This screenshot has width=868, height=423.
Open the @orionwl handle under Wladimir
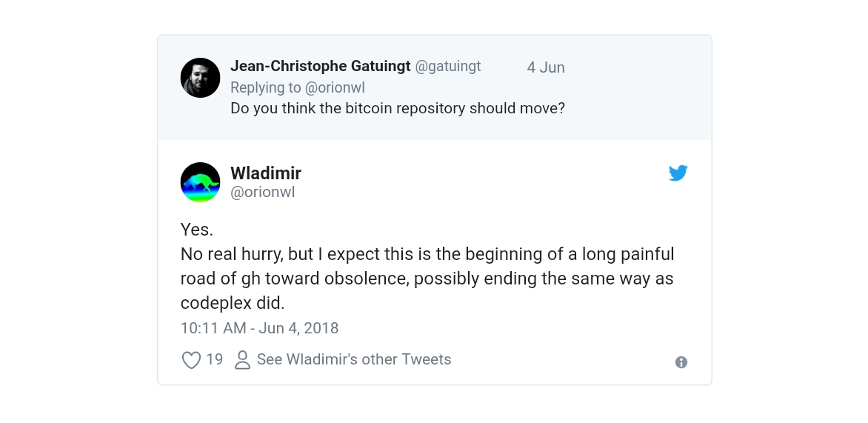pos(263,192)
